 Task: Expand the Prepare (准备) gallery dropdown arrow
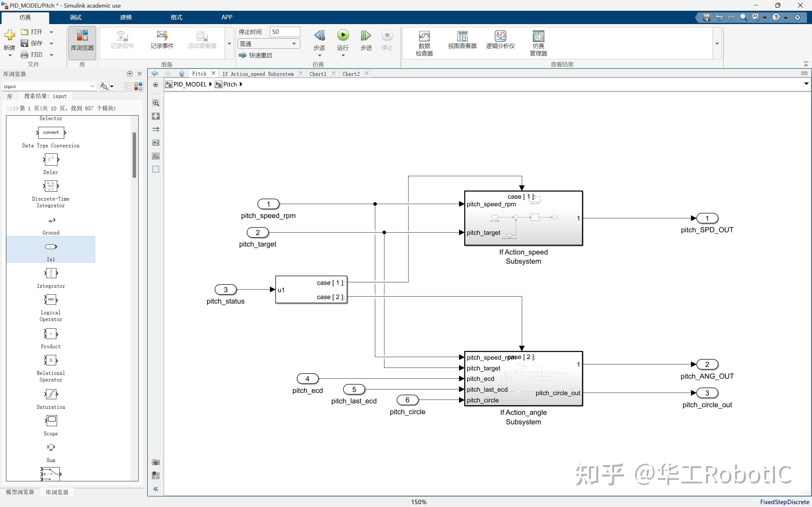(230, 44)
